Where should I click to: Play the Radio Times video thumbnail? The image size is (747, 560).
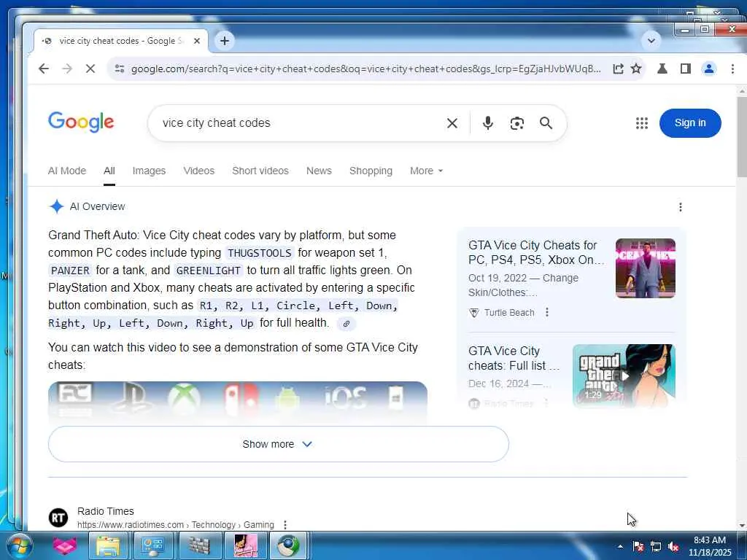(624, 376)
